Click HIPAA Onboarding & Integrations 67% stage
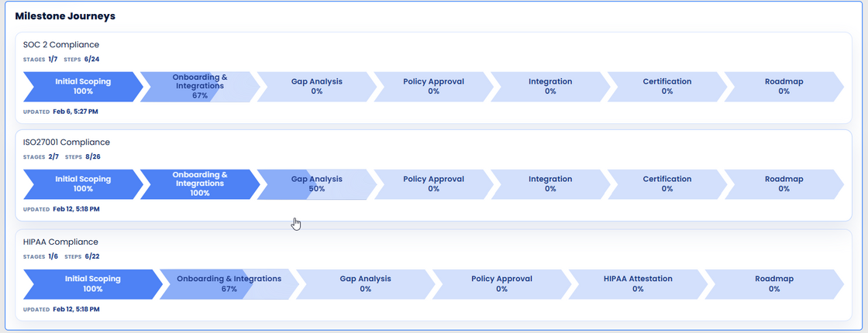This screenshot has width=868, height=333. (229, 283)
